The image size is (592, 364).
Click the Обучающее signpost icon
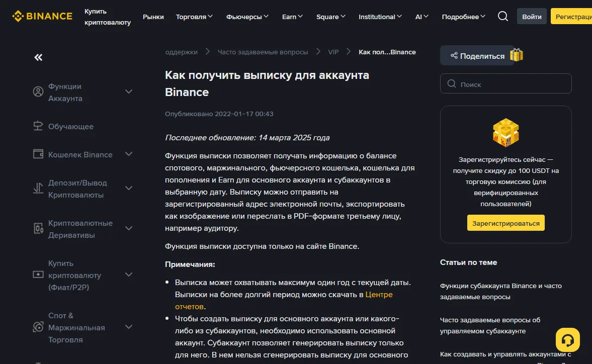point(38,126)
